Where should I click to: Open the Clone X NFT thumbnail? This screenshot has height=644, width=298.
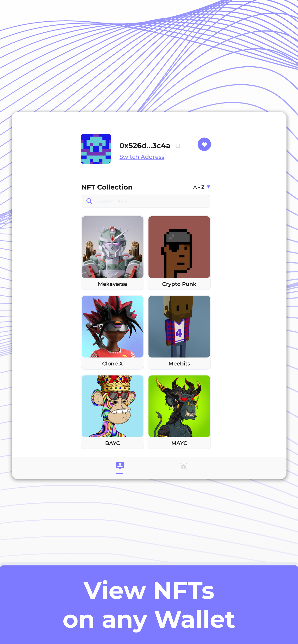113,327
